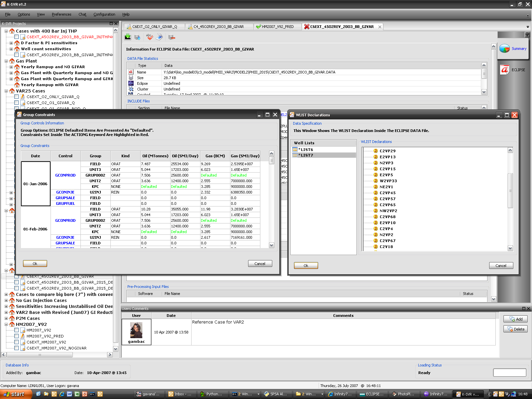The image size is (532, 399).
Task: Click the spell-check abc toolbar icon
Action: click(149, 37)
